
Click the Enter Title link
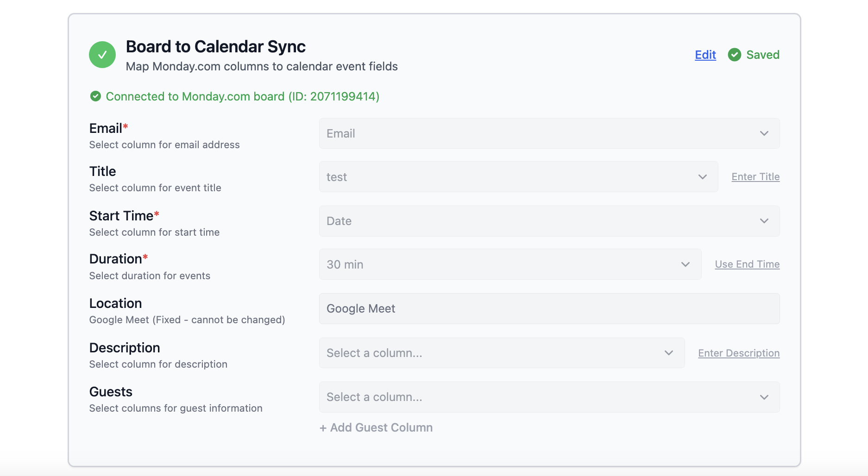[x=755, y=176]
